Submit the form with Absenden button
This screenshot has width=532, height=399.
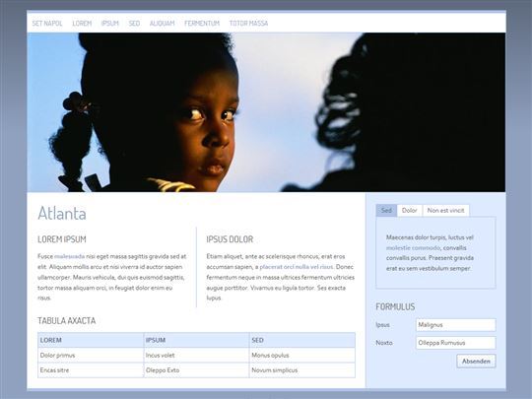click(x=476, y=361)
